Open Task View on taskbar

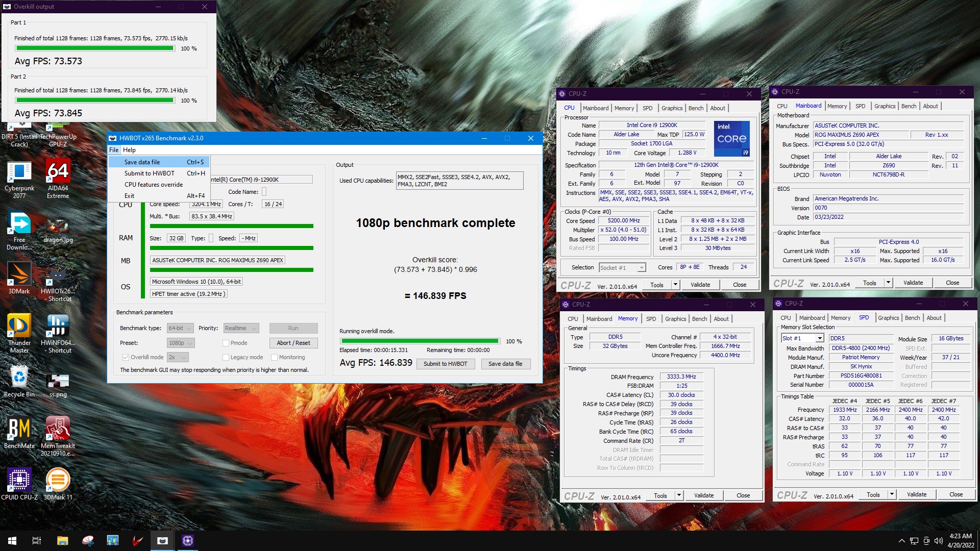pos(37,541)
